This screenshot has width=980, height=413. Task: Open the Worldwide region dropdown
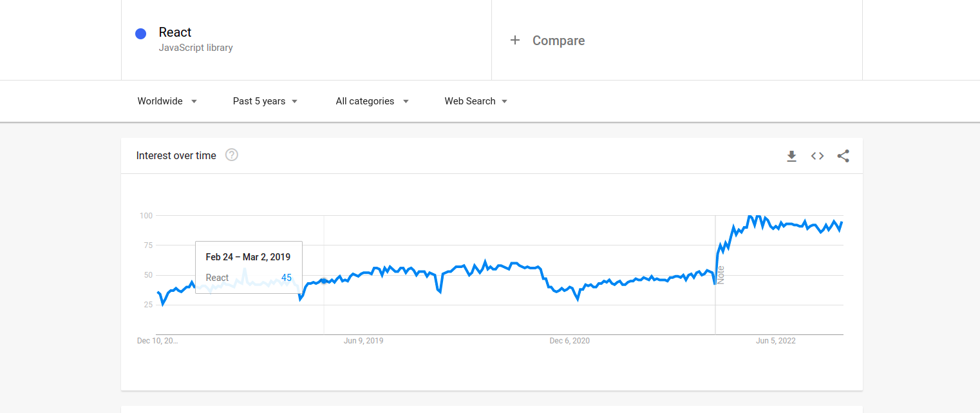tap(167, 101)
